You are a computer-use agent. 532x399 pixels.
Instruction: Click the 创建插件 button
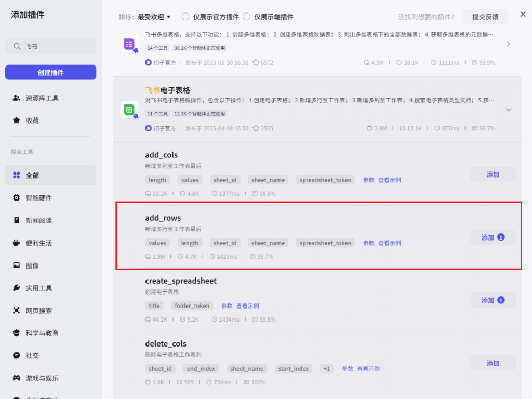pyautogui.click(x=50, y=73)
